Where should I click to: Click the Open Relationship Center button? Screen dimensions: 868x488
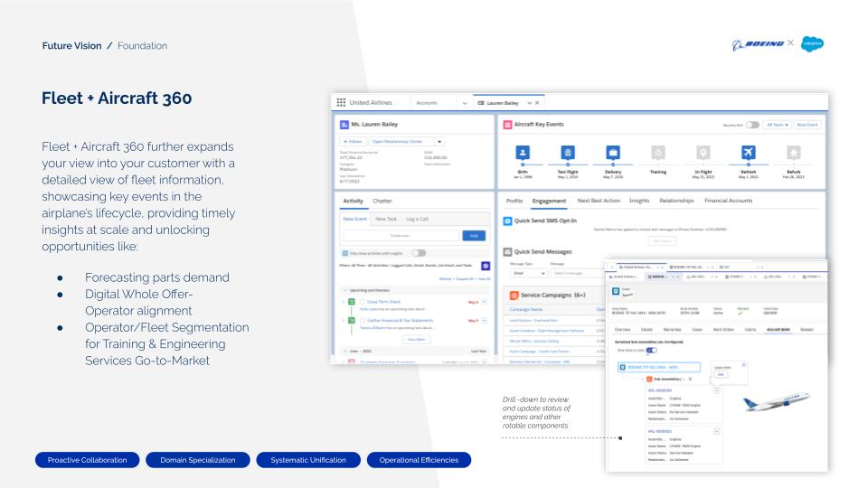click(x=401, y=142)
